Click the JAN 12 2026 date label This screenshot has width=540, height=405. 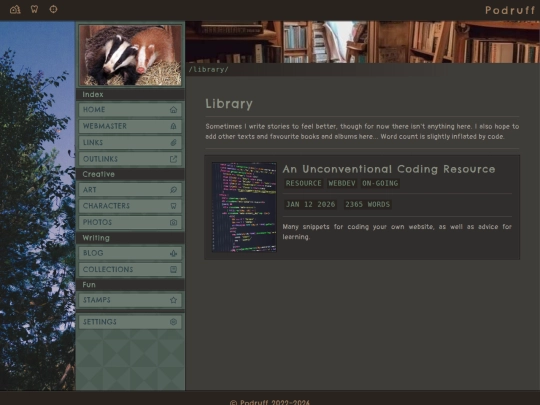click(310, 205)
